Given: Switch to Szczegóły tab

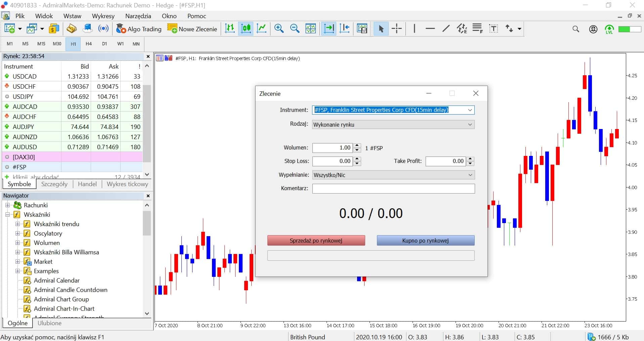Looking at the screenshot, I should pos(54,184).
